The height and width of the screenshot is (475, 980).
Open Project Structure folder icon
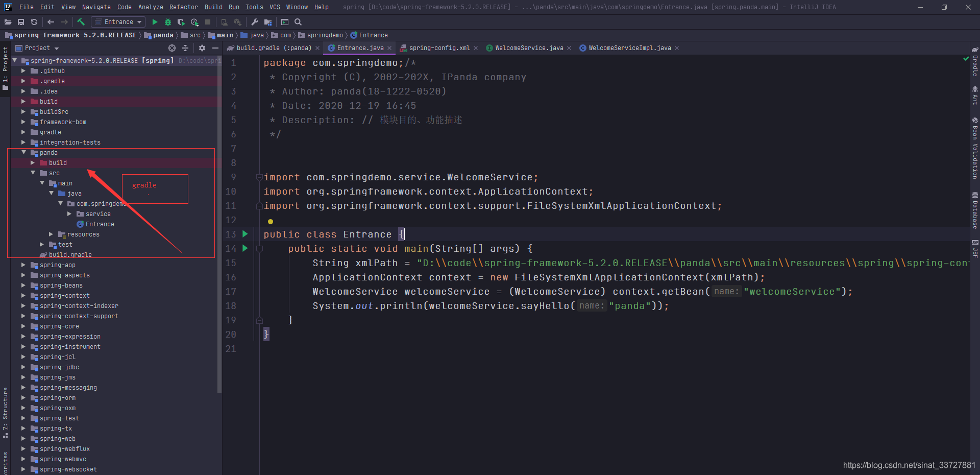[268, 22]
